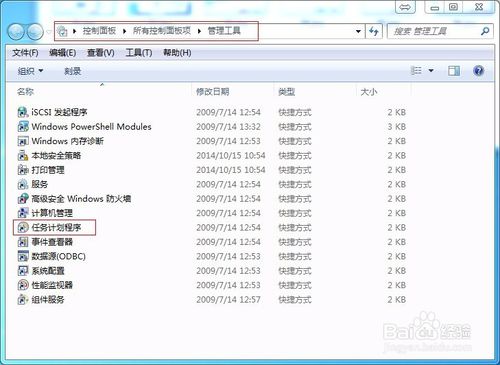Select the 事件查看器 file name text
The height and width of the screenshot is (365, 500).
click(52, 242)
